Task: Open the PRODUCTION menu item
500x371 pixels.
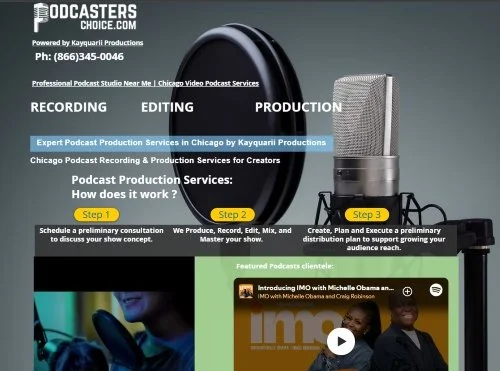Action: click(298, 107)
